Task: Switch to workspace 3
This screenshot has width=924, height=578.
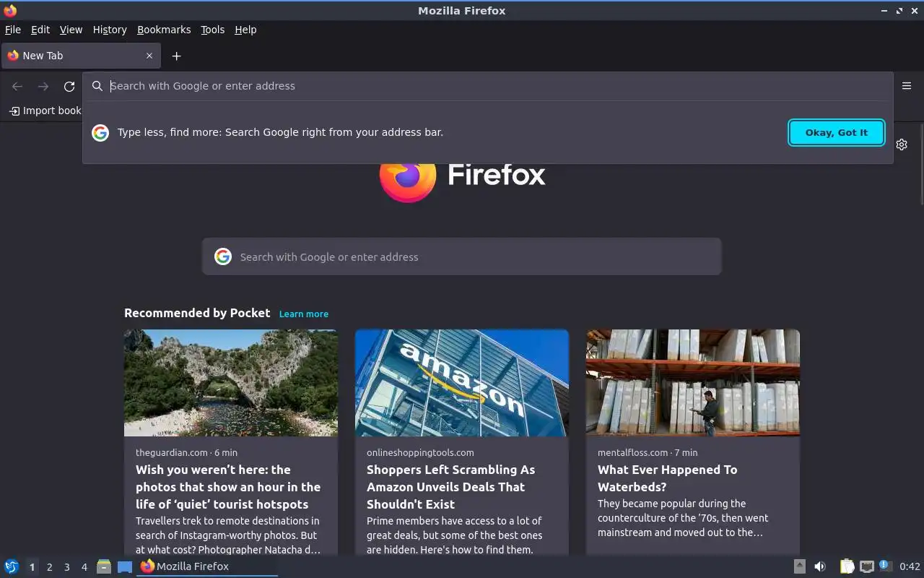Action: point(66,567)
